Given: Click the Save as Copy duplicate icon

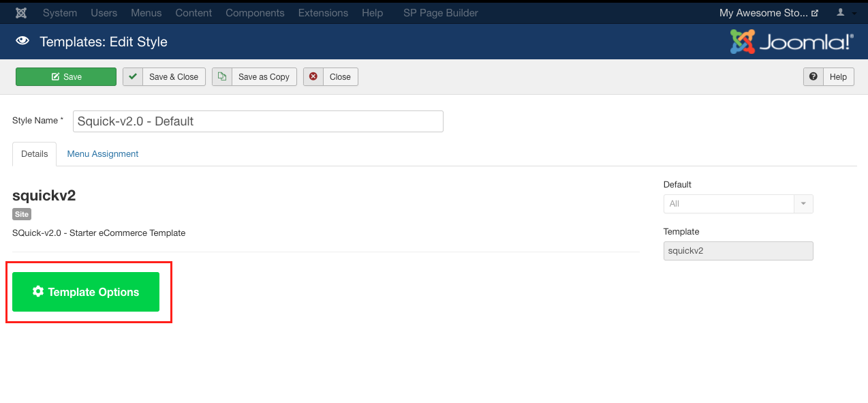Looking at the screenshot, I should (x=222, y=77).
